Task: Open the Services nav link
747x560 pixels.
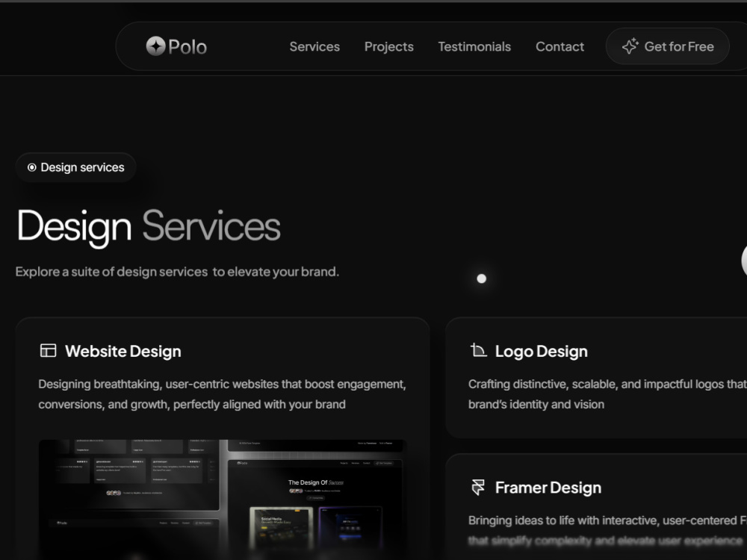Action: (x=314, y=46)
